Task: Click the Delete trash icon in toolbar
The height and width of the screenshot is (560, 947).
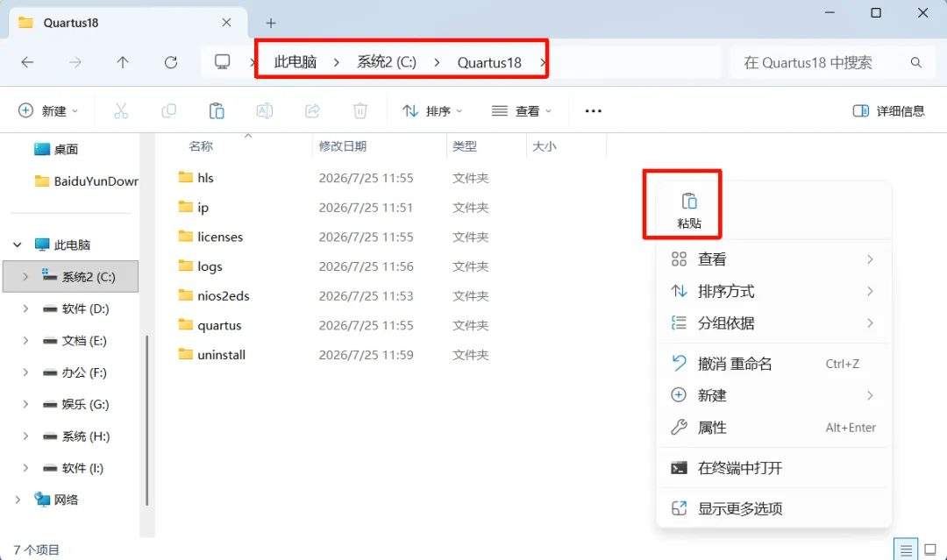Action: pyautogui.click(x=360, y=110)
